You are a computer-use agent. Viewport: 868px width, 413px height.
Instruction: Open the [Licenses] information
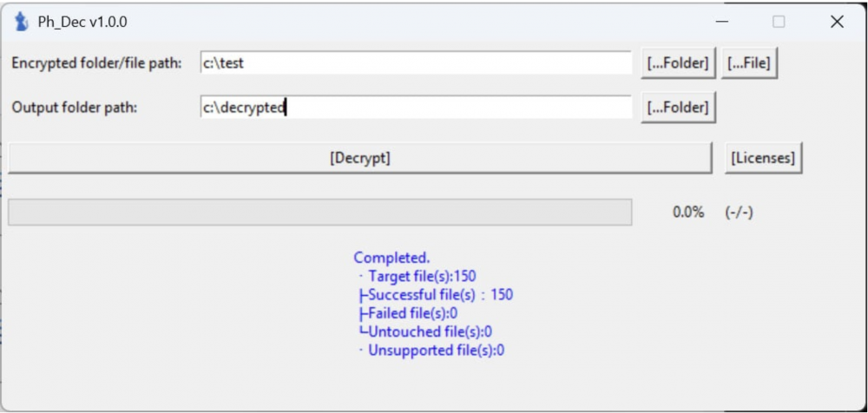point(763,158)
